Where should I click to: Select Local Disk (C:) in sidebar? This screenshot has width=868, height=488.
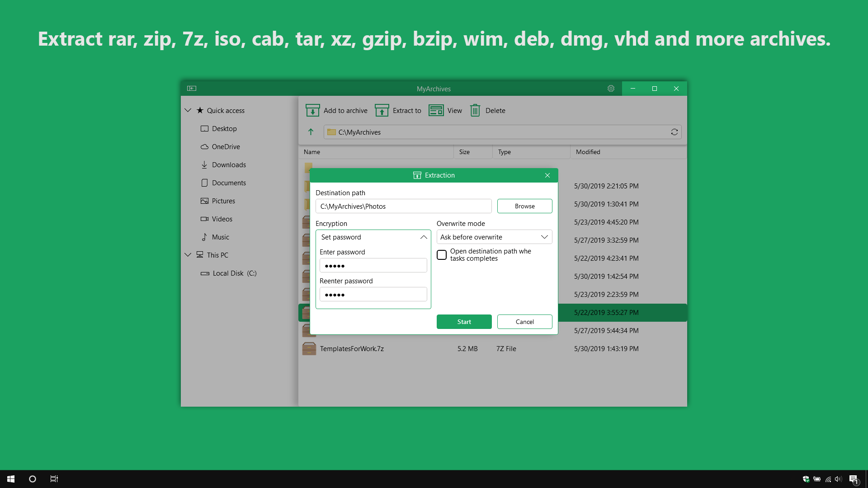[234, 273]
